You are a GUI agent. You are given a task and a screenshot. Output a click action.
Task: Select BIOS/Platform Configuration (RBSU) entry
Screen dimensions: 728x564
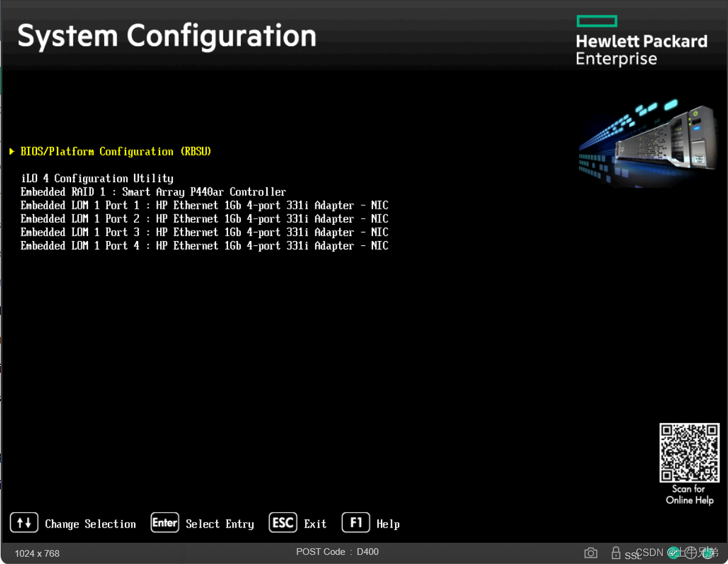coord(116,152)
